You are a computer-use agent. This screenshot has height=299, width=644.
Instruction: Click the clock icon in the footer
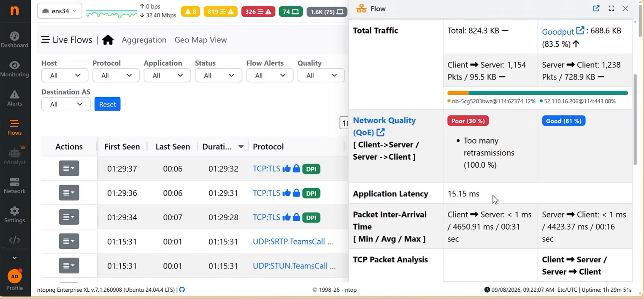[487, 290]
